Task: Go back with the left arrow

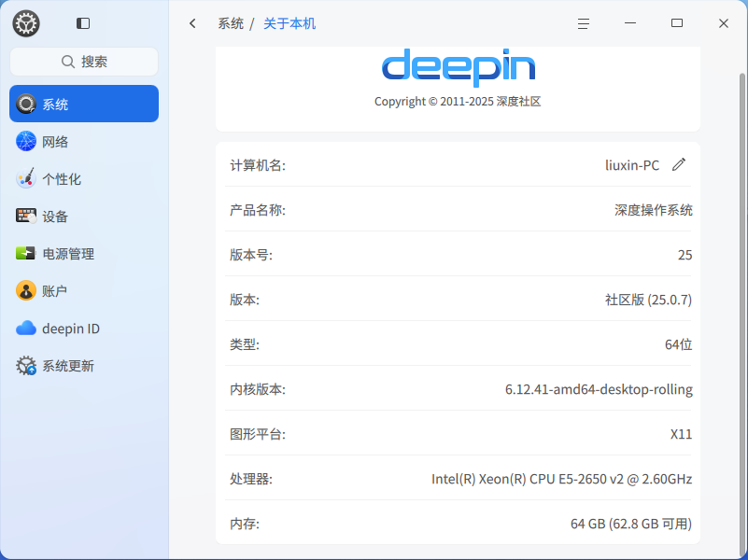Action: pyautogui.click(x=192, y=23)
